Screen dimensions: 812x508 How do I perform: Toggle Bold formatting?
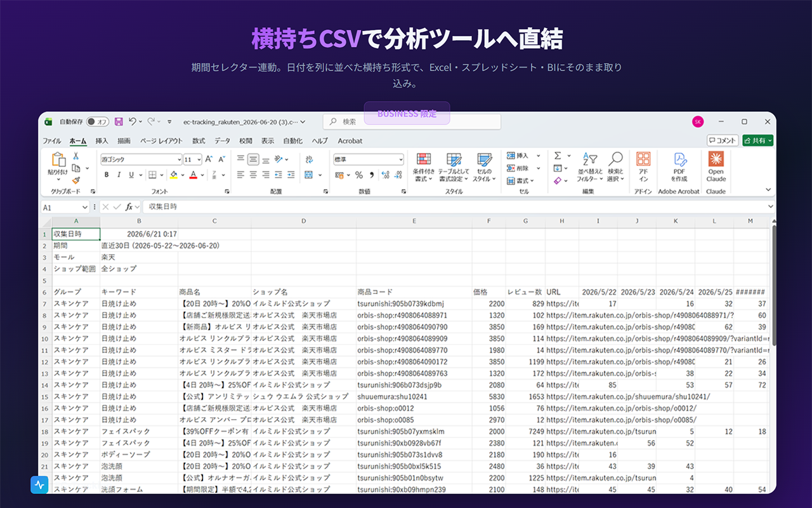107,175
